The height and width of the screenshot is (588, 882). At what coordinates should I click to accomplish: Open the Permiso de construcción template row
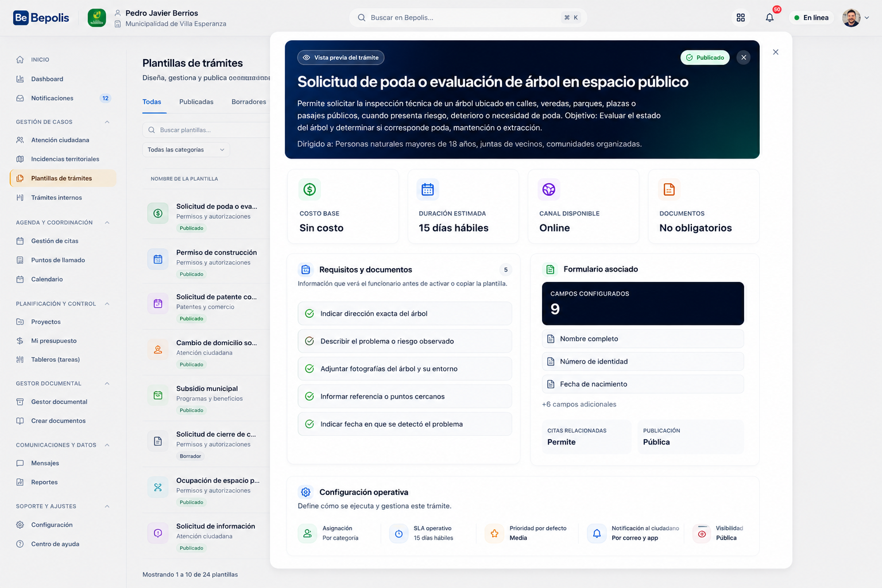click(x=206, y=262)
